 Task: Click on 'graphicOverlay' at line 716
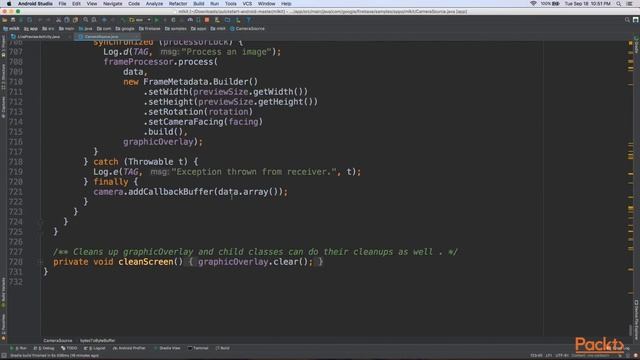158,142
